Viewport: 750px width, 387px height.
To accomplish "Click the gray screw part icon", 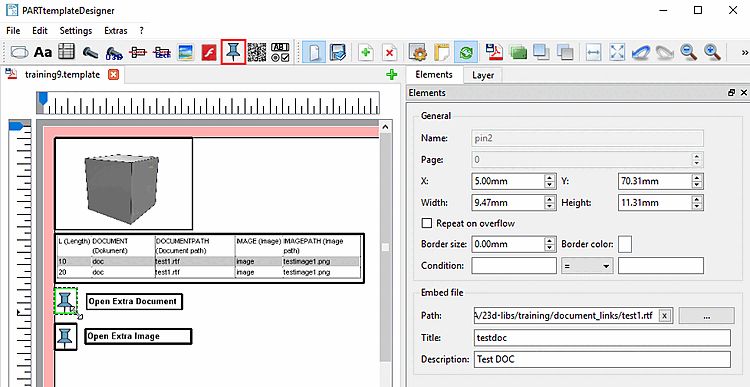I will tap(90, 52).
